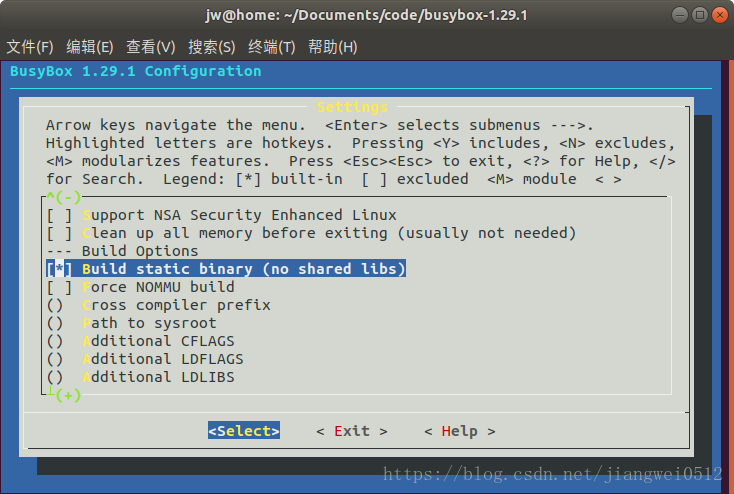Open the 文件(F) menu
734x494 pixels.
click(x=30, y=47)
